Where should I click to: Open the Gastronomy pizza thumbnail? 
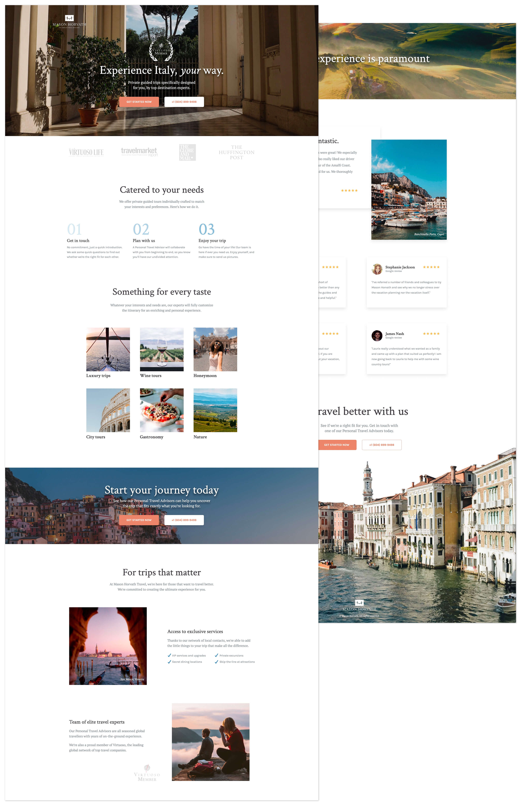click(x=162, y=410)
